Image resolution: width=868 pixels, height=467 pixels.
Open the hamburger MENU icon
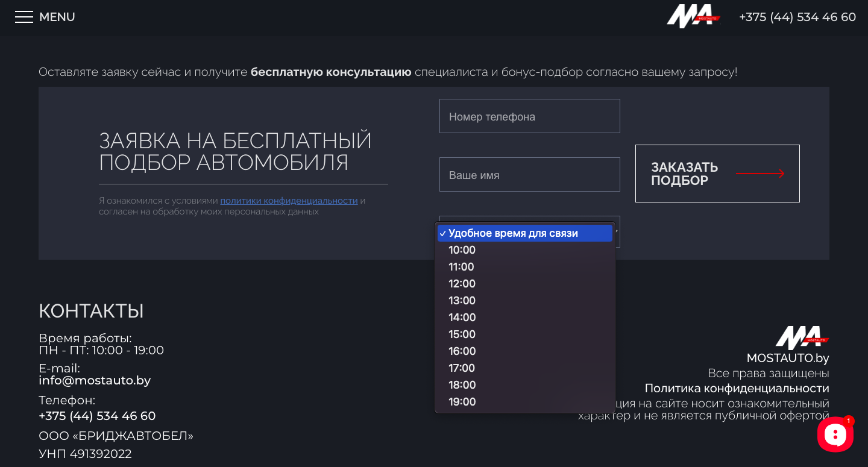(24, 17)
